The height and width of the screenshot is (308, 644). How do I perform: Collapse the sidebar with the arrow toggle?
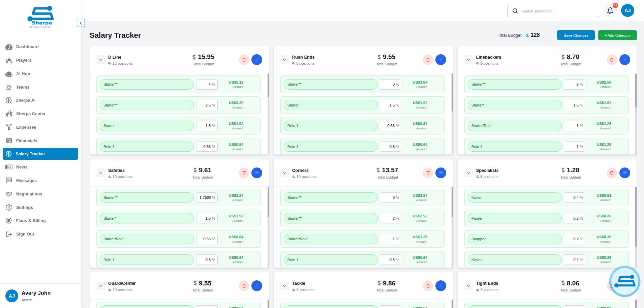click(x=81, y=23)
